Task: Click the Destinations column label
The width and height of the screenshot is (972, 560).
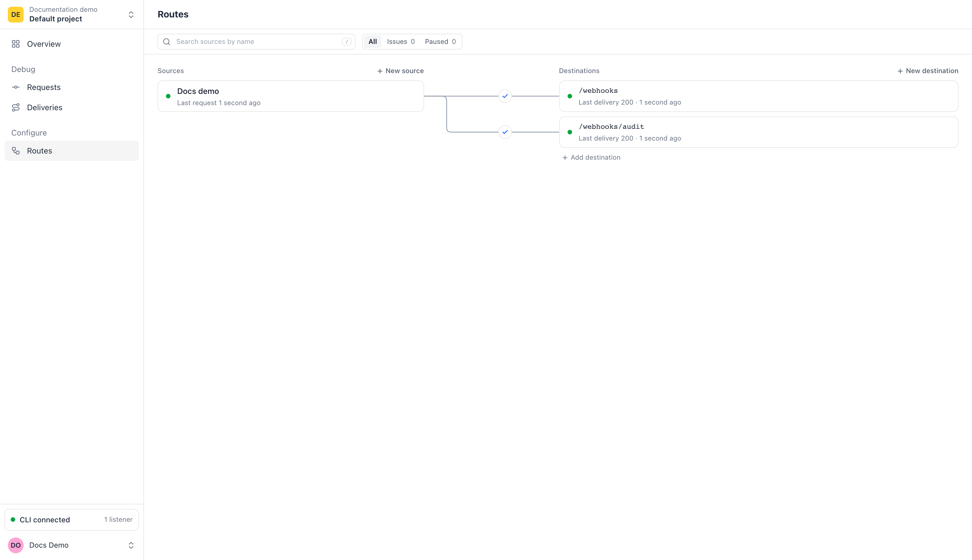Action: (579, 71)
